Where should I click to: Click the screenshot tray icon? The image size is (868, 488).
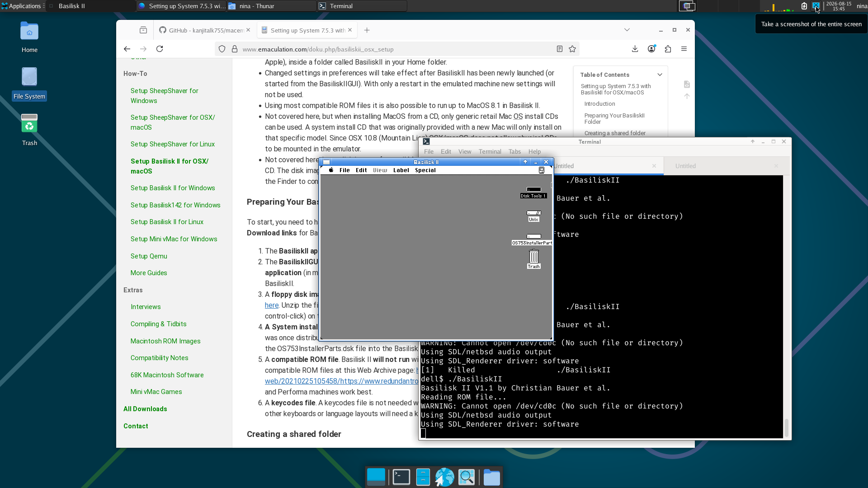tap(816, 6)
